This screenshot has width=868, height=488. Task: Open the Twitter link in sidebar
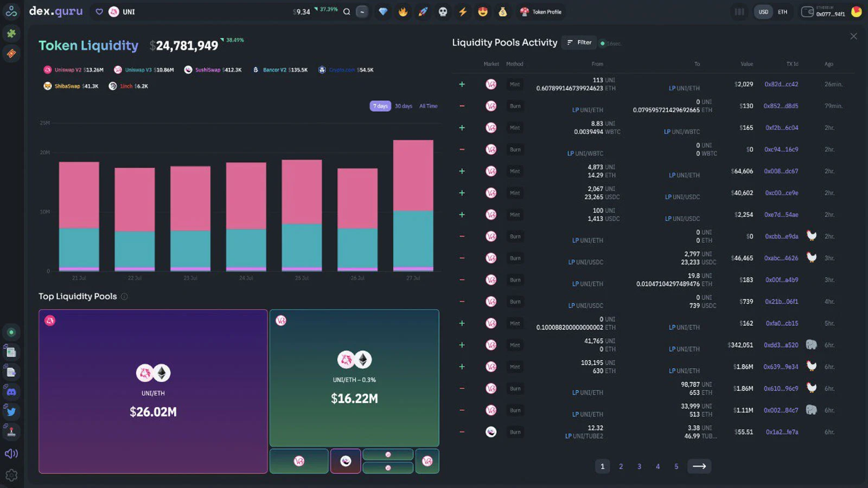11,412
